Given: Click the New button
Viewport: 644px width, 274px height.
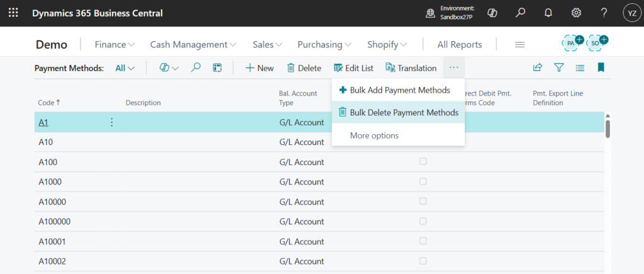Looking at the screenshot, I should point(259,68).
